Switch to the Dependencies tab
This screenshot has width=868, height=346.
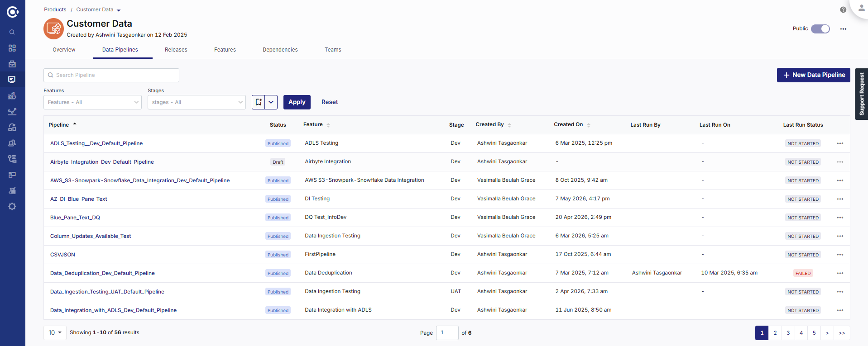pos(280,50)
